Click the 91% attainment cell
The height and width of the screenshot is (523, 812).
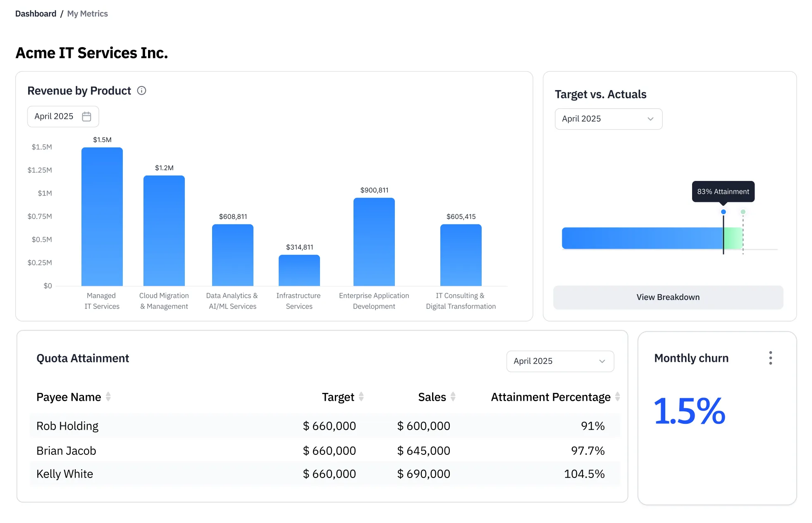(x=593, y=426)
